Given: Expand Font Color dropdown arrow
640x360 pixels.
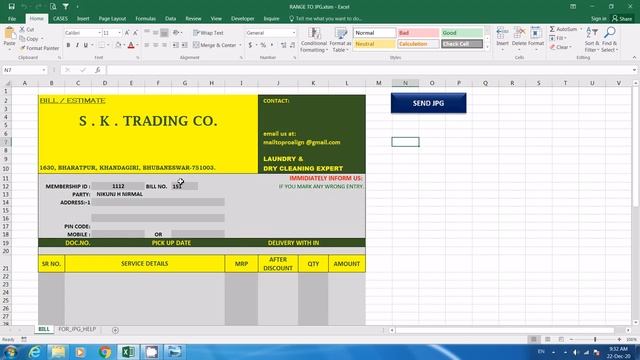Looking at the screenshot, I should click(x=137, y=45).
